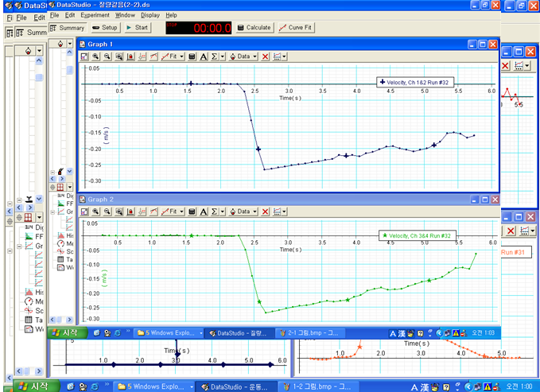This screenshot has width=540, height=392.
Task: Click the scroll-up arrow in front data panel
Action: tap(69, 52)
